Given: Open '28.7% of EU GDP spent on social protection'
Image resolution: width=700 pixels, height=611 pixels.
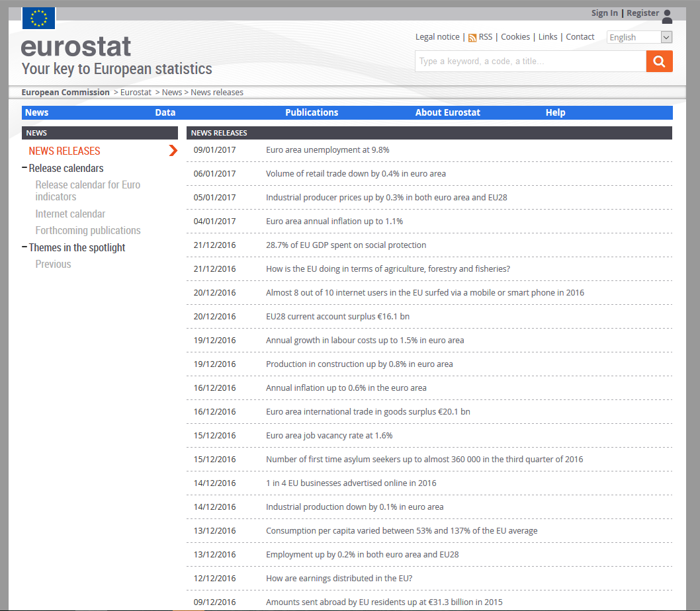Looking at the screenshot, I should click(x=346, y=245).
